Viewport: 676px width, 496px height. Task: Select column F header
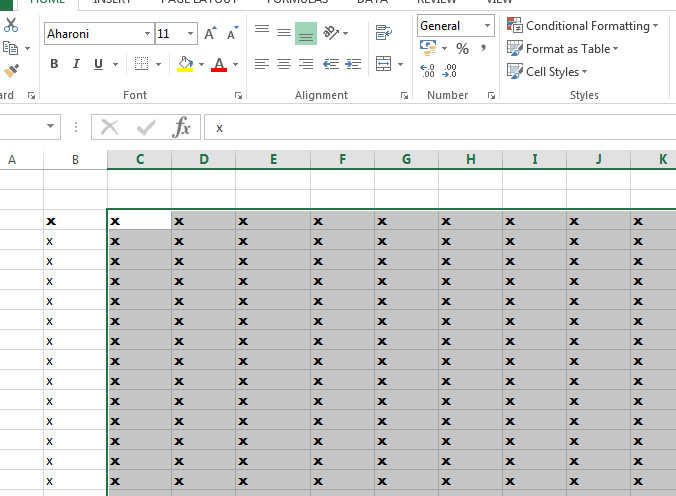342,159
